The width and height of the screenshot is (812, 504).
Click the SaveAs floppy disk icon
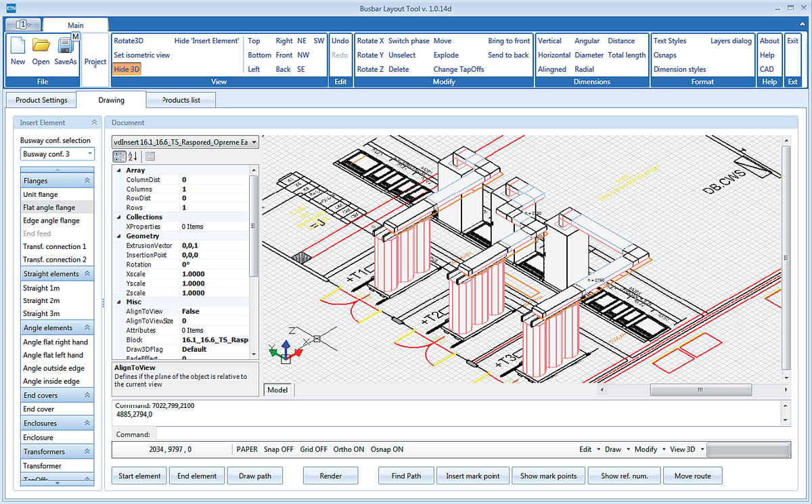(x=65, y=45)
